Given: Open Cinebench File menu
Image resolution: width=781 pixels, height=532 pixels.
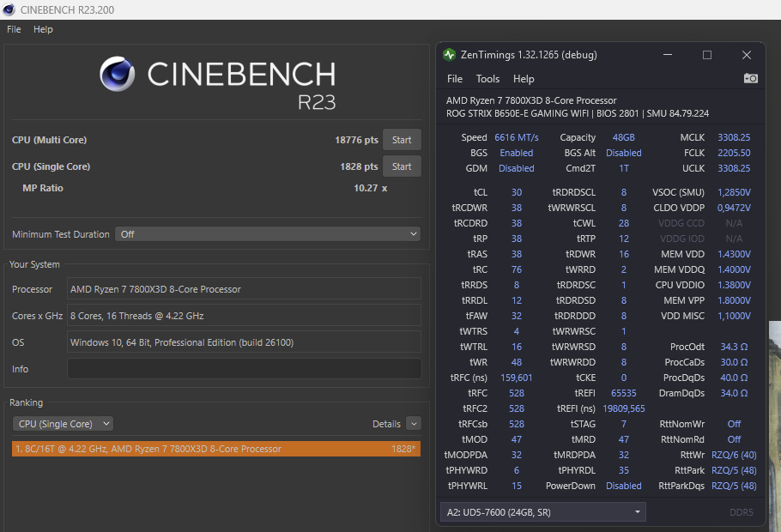Looking at the screenshot, I should (x=14, y=29).
